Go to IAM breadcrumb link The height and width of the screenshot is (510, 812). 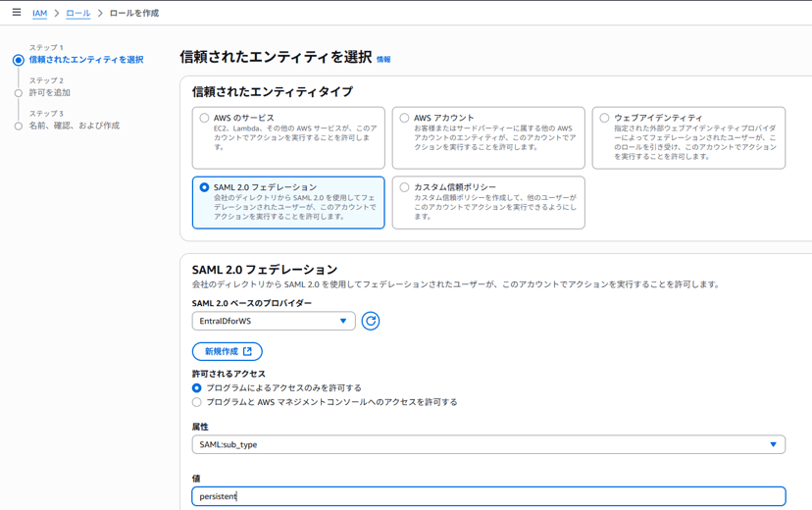[x=39, y=14]
